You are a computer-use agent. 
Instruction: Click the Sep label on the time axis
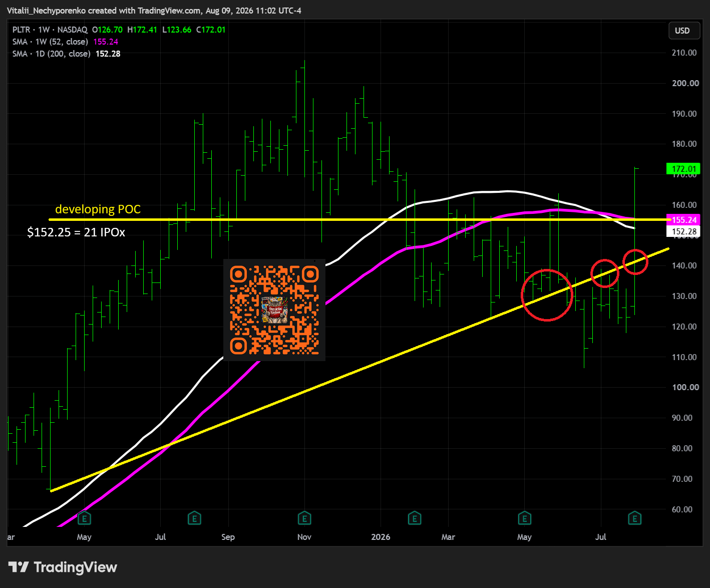pyautogui.click(x=228, y=537)
